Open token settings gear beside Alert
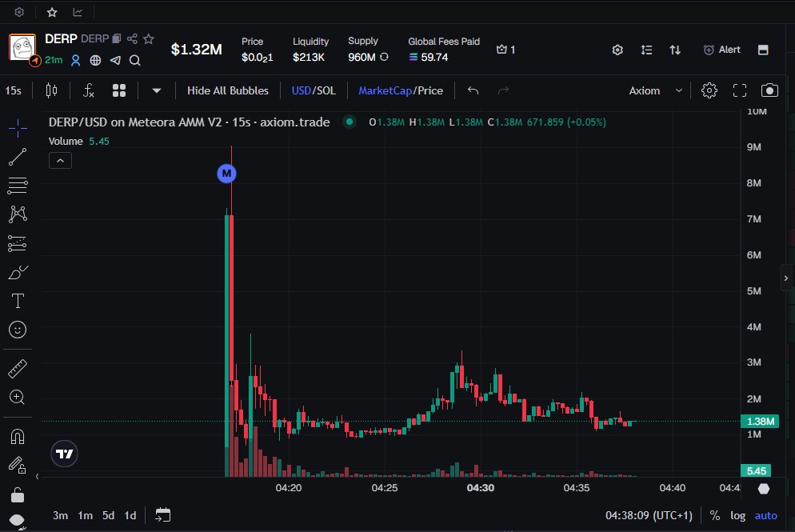Viewport: 795px width, 532px height. click(x=617, y=50)
